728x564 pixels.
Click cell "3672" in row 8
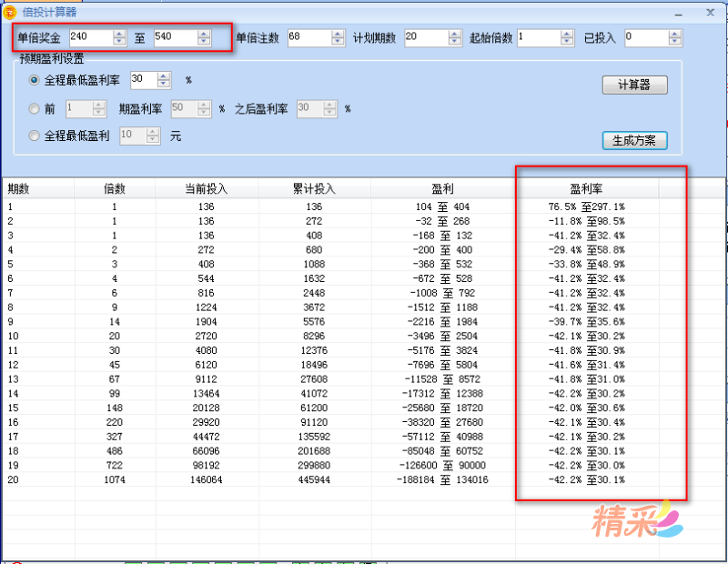pos(314,307)
